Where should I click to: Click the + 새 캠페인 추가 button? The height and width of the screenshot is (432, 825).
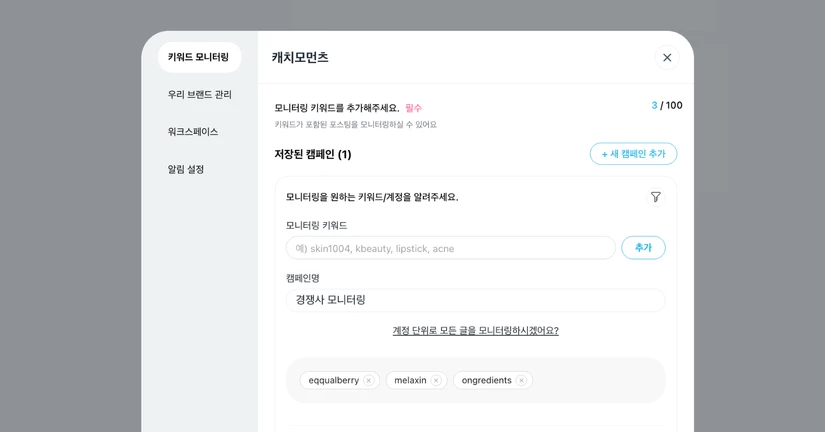[633, 154]
